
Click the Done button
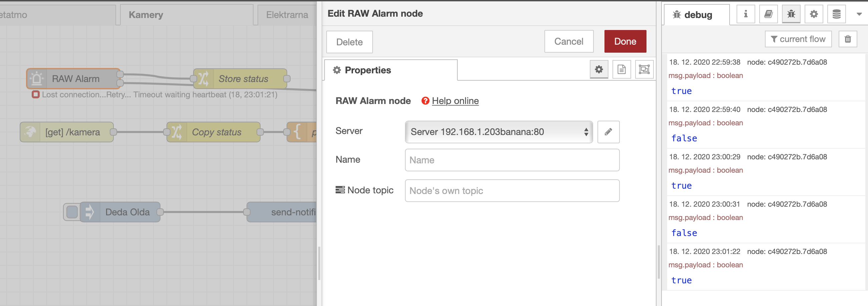(625, 41)
